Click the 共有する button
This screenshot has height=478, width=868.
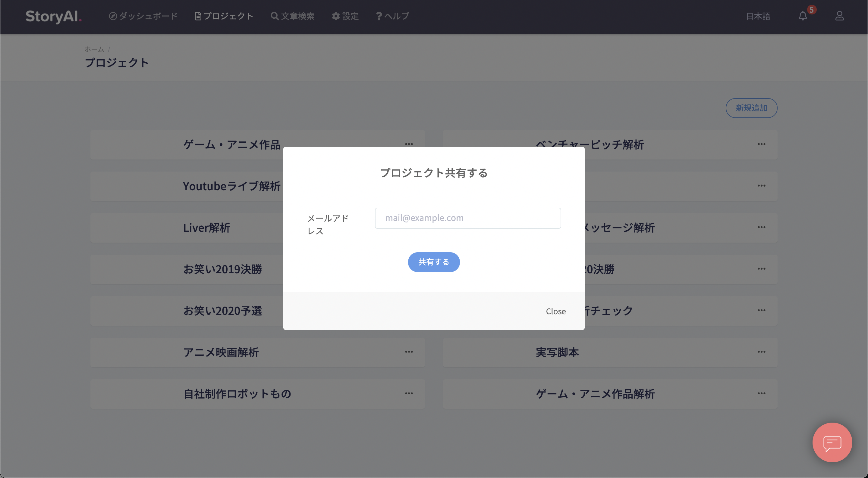coord(433,261)
